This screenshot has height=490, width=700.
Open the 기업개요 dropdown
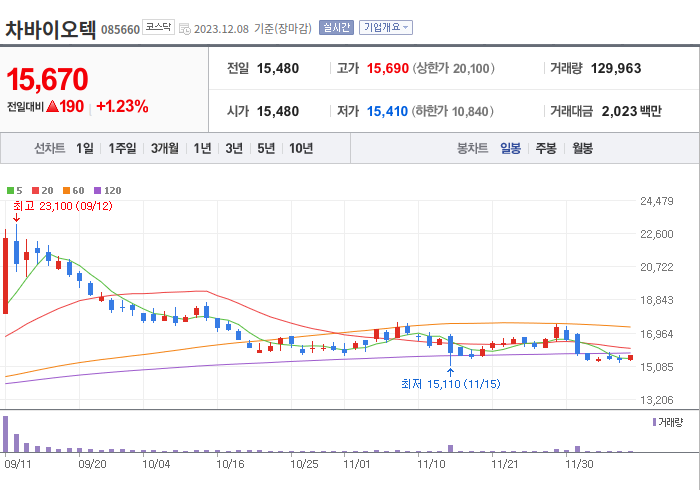click(386, 28)
